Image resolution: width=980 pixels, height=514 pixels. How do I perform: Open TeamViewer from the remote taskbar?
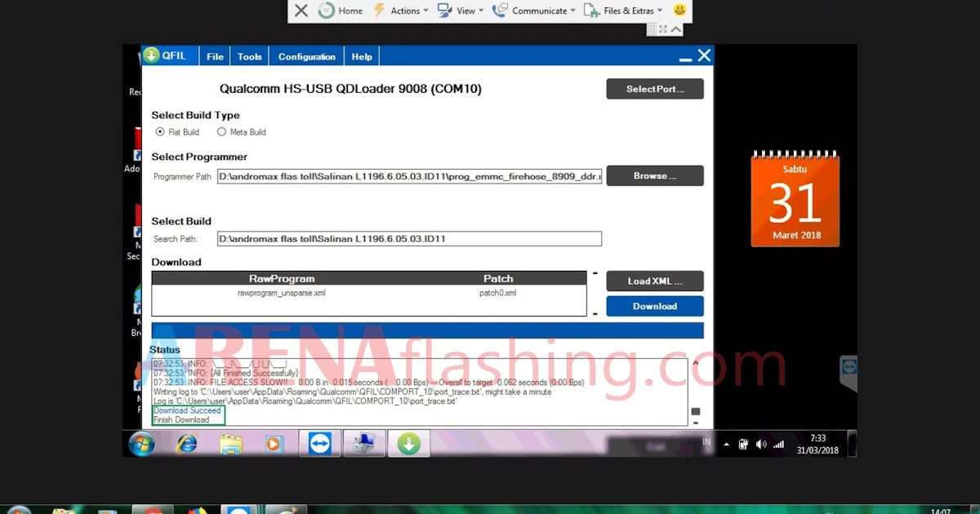coord(319,444)
